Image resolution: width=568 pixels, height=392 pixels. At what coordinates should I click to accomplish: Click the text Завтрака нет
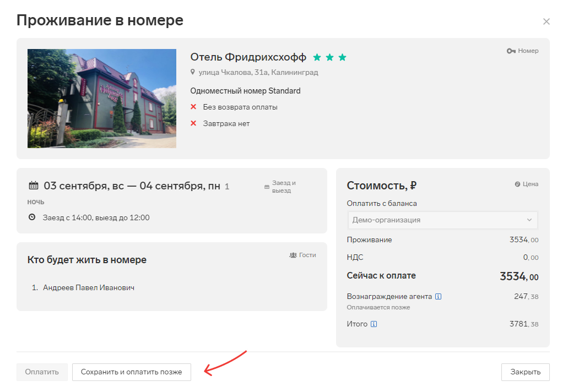(x=226, y=124)
